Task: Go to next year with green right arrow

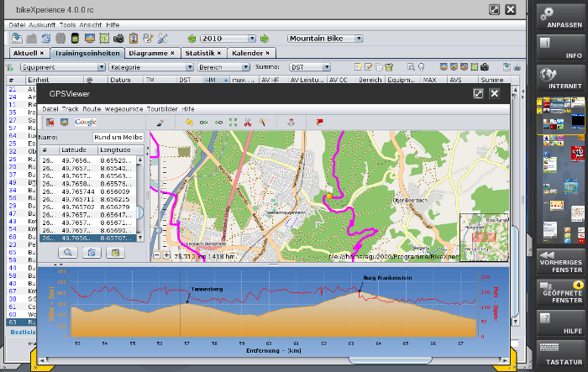Action: [x=265, y=39]
